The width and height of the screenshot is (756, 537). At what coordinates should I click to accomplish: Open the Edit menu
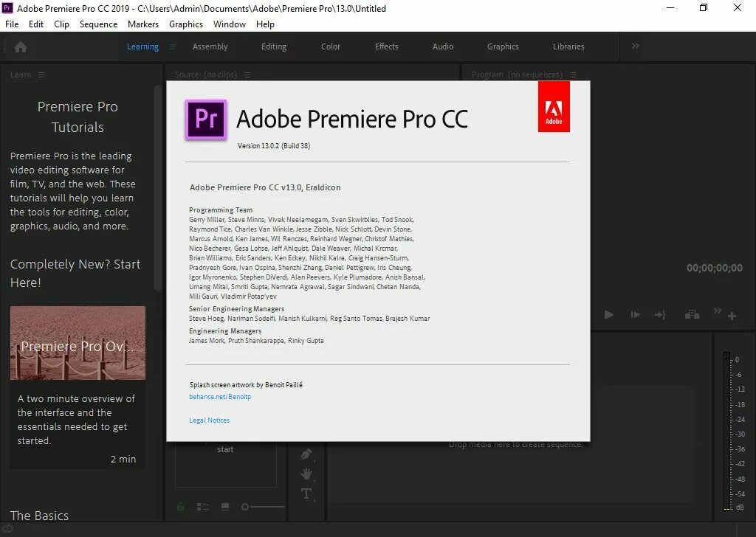tap(36, 24)
